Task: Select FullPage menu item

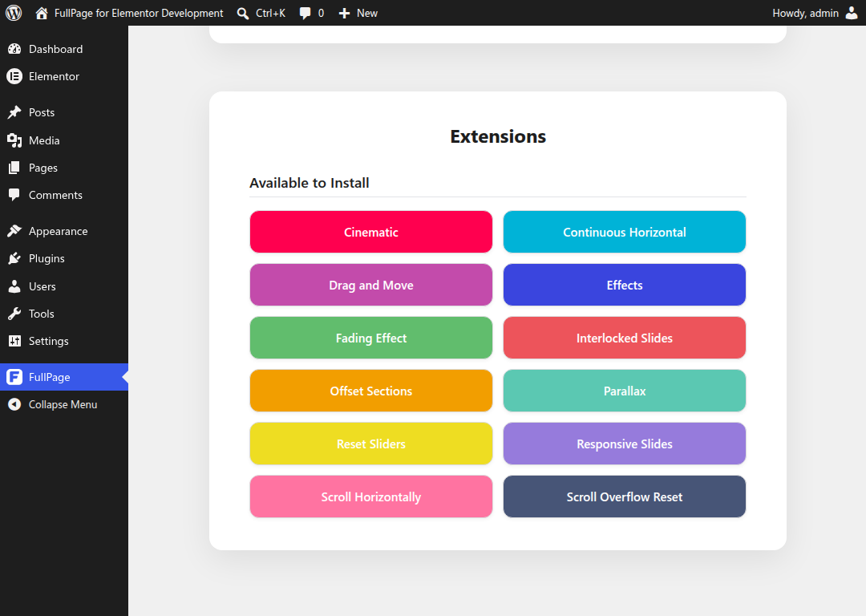Action: (64, 377)
